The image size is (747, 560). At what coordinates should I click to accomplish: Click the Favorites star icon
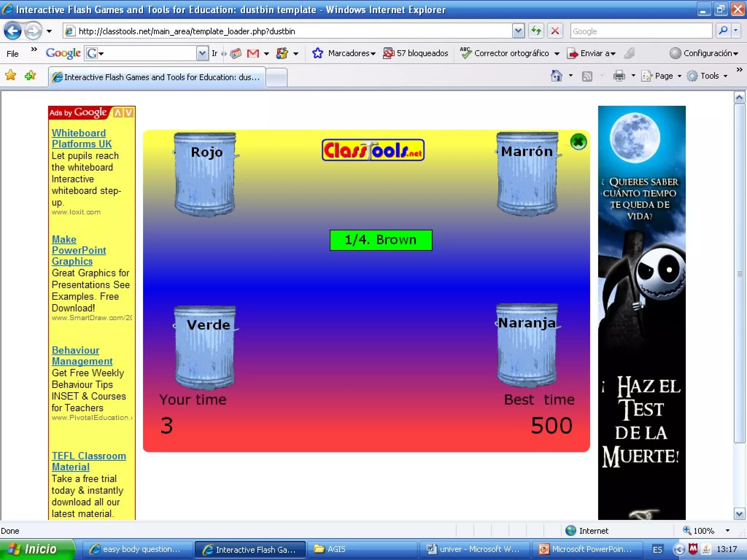pyautogui.click(x=11, y=75)
